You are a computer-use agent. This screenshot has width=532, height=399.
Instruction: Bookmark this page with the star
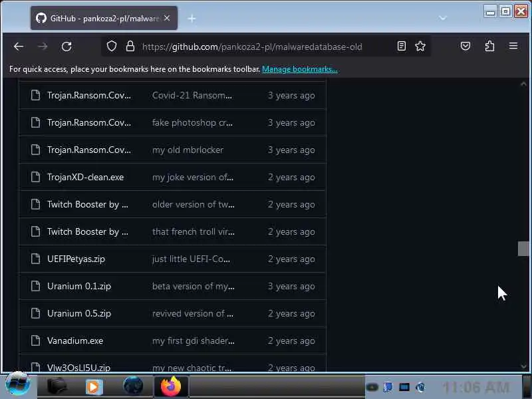coord(420,46)
